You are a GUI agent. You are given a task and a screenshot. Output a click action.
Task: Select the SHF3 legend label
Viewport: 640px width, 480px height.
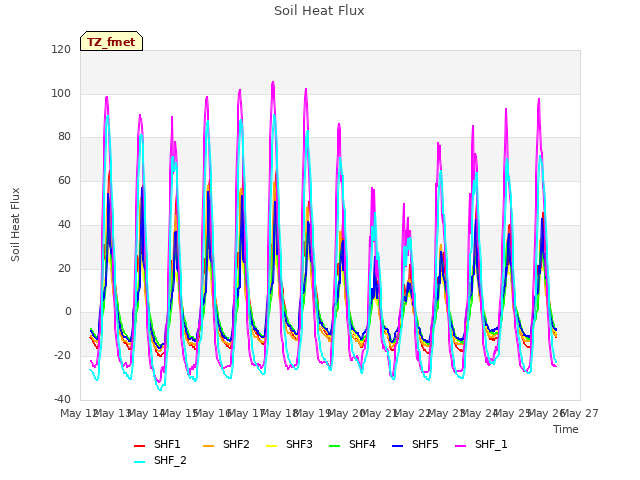click(x=299, y=444)
